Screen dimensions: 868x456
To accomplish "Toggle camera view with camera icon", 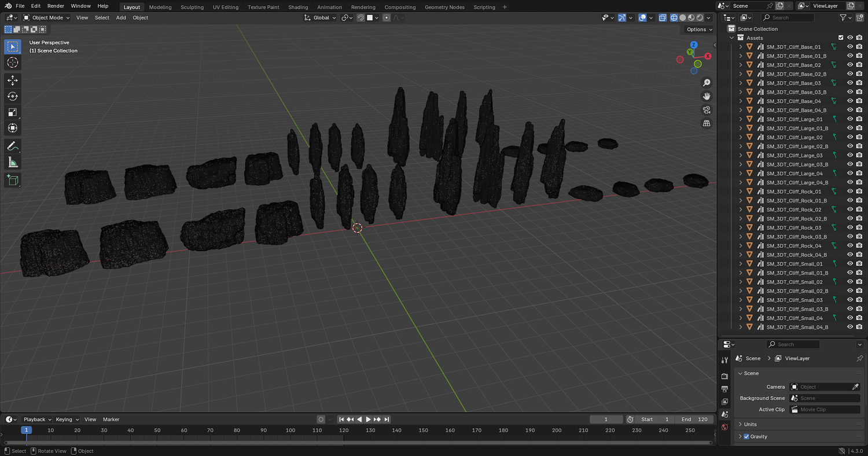I will pyautogui.click(x=707, y=109).
